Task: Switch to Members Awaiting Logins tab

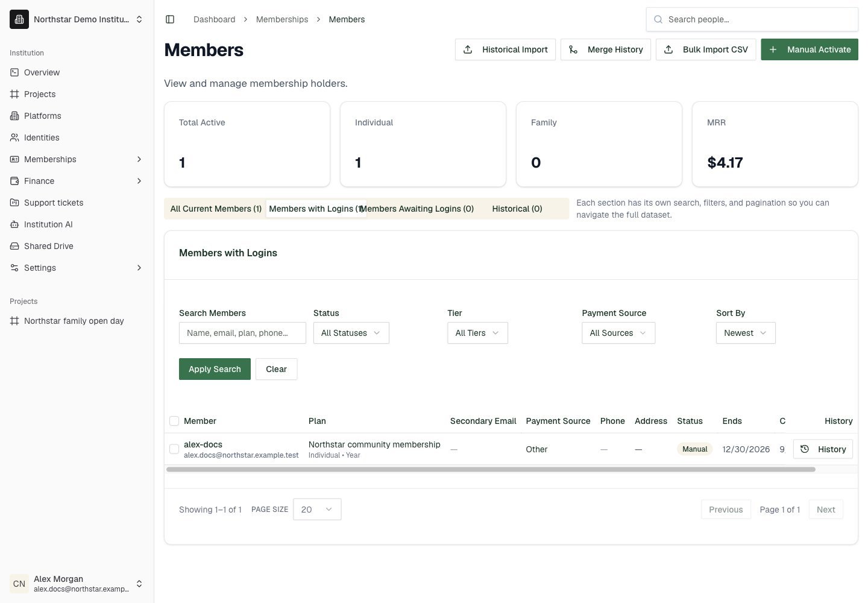Action: click(417, 209)
